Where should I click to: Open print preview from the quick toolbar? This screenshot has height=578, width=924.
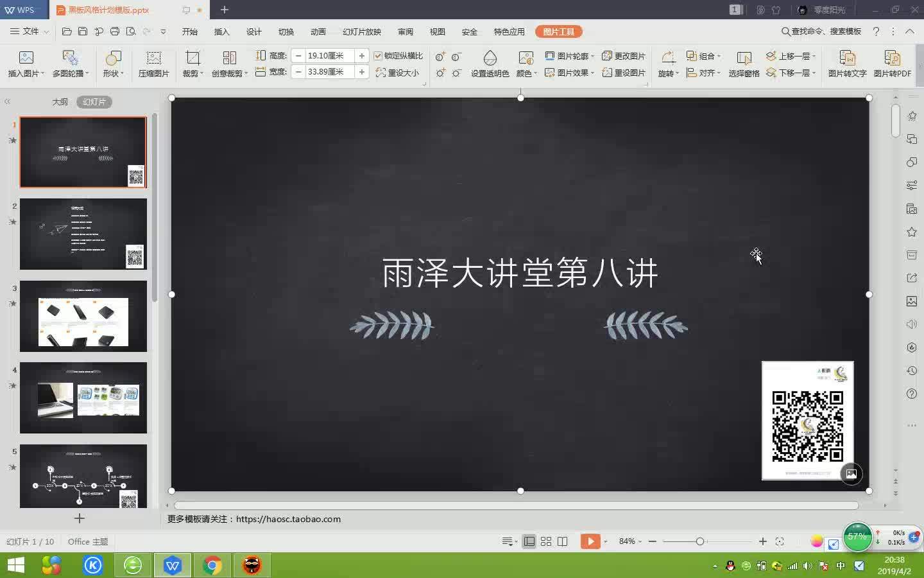point(131,31)
